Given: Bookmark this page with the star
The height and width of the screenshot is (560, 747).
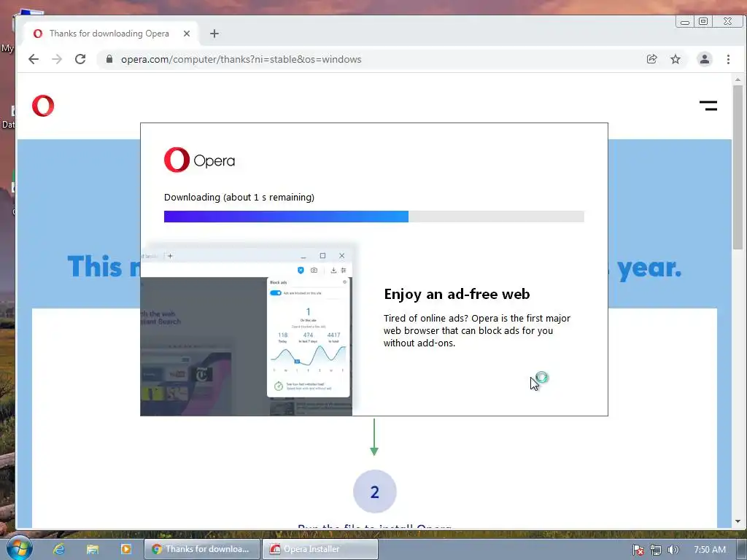Looking at the screenshot, I should click(x=675, y=59).
